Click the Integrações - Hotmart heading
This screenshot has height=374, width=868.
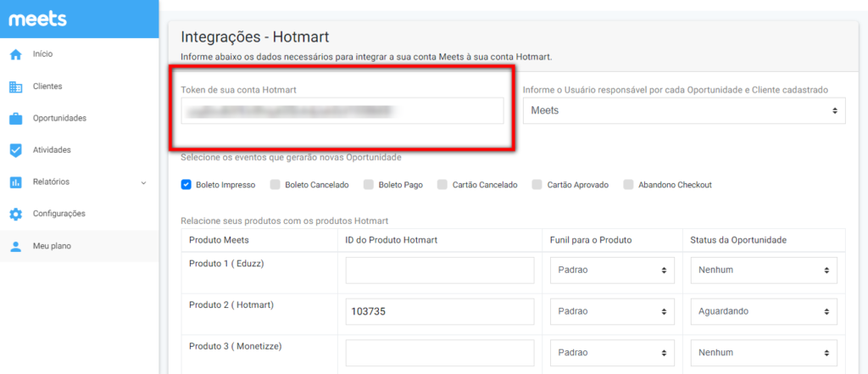pos(255,37)
